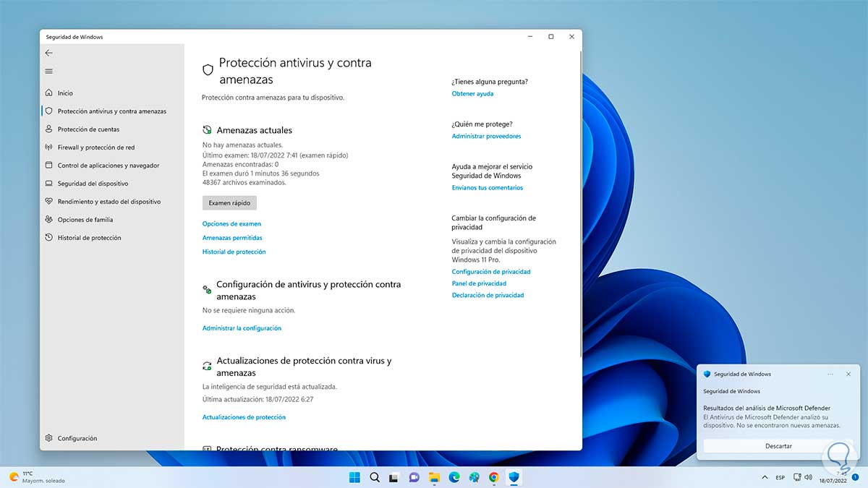The width and height of the screenshot is (868, 488).
Task: Close the Seguridad de Windows notification toast
Action: (849, 374)
